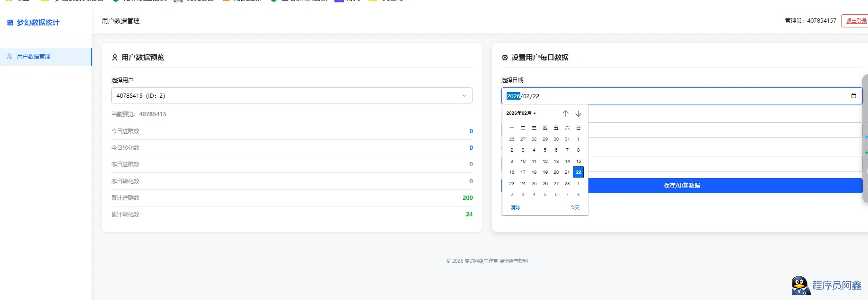Click 清除 to clear the date
The height and width of the screenshot is (300, 868).
[516, 208]
